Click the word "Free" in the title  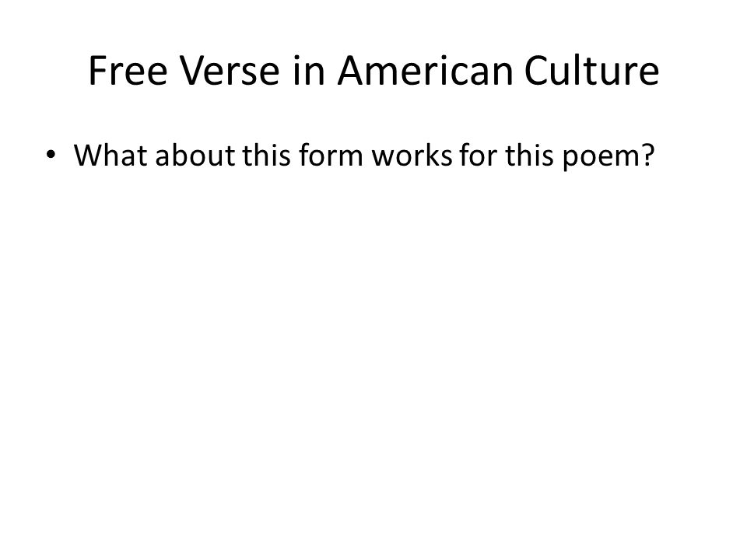click(128, 71)
